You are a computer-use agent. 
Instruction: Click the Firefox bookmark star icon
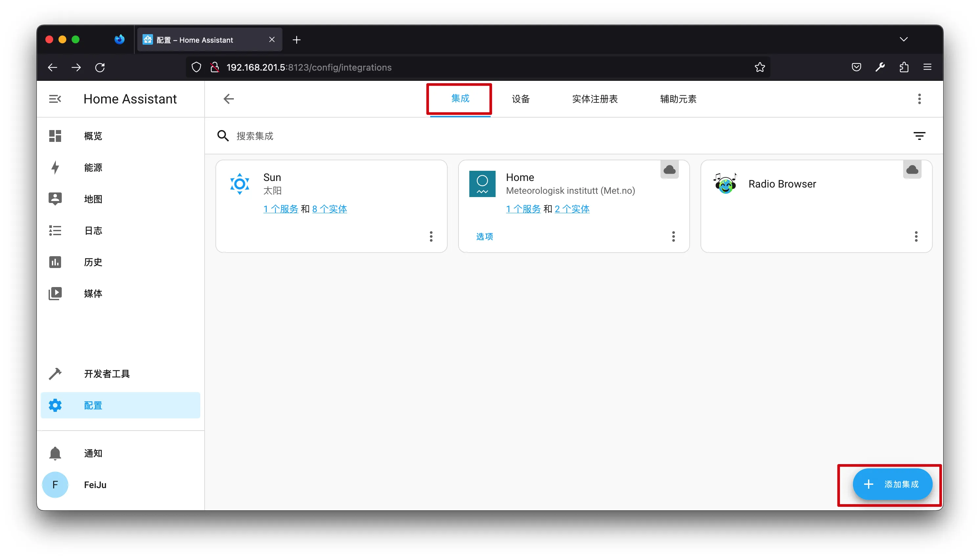point(760,68)
